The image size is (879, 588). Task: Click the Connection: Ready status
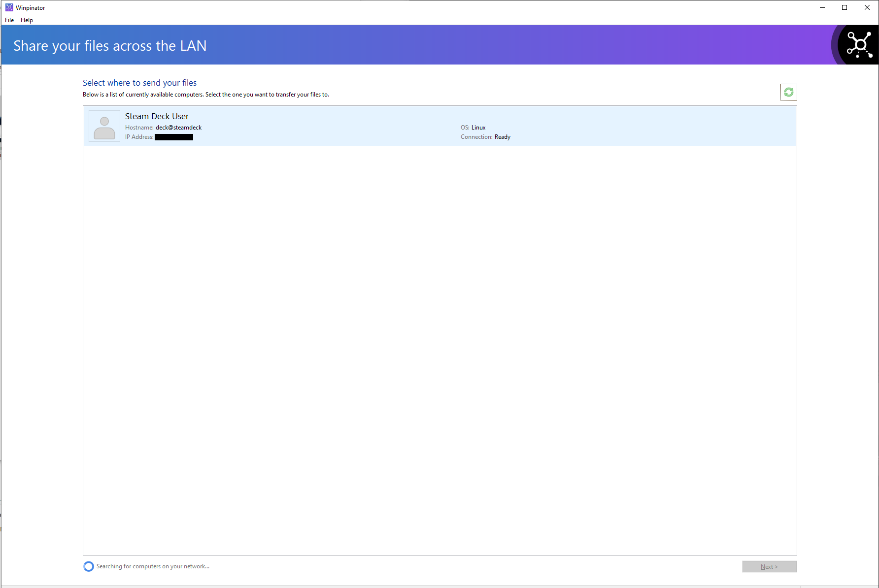click(485, 137)
